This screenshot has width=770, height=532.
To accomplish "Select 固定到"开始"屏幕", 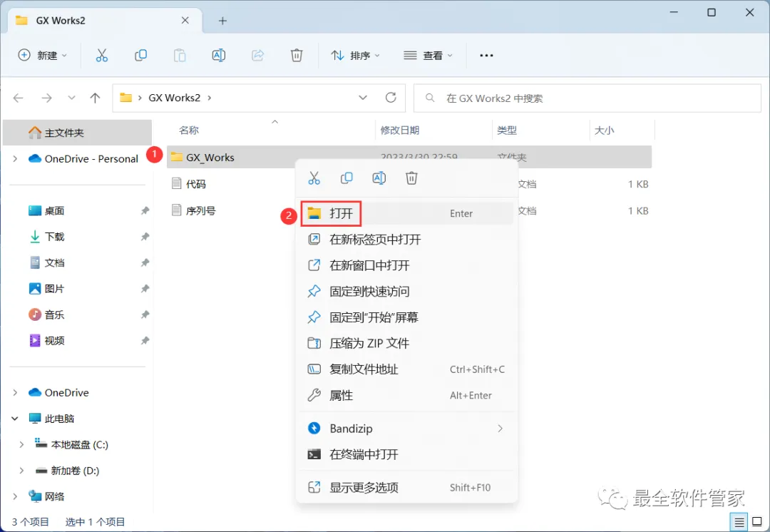I will pos(407,317).
